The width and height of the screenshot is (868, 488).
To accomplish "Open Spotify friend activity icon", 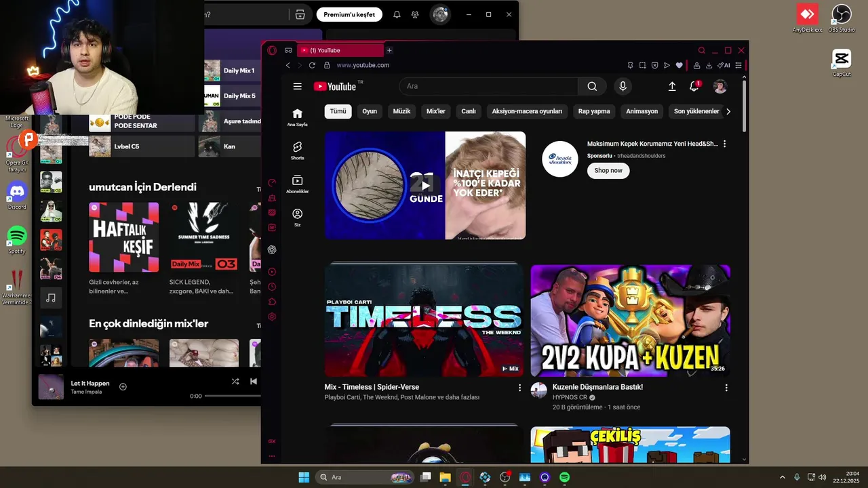I will pyautogui.click(x=415, y=14).
